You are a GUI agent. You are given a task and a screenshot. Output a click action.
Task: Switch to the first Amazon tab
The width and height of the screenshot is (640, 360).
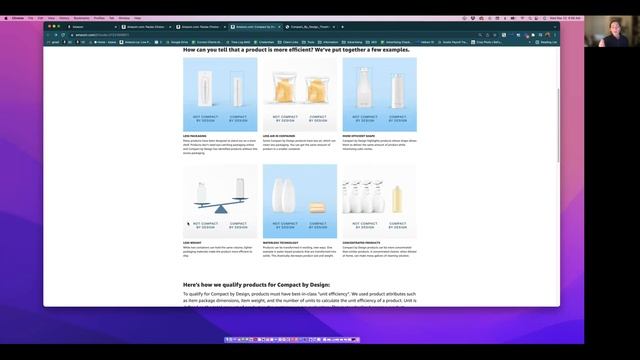pos(92,27)
